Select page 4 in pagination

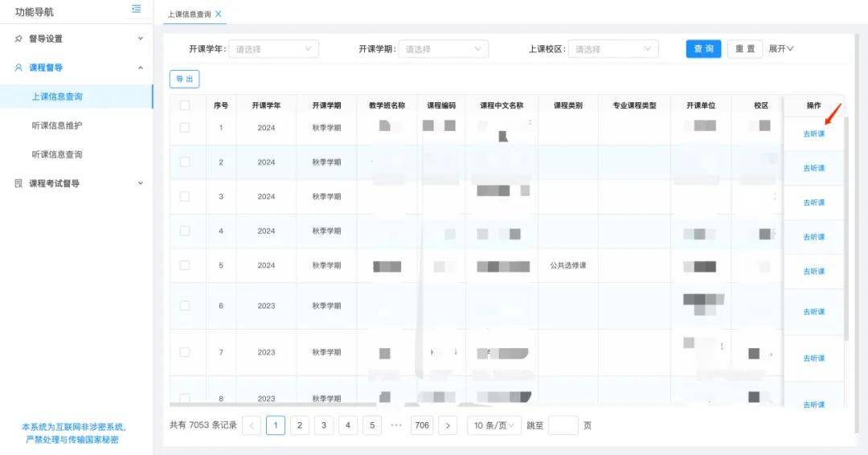click(348, 425)
